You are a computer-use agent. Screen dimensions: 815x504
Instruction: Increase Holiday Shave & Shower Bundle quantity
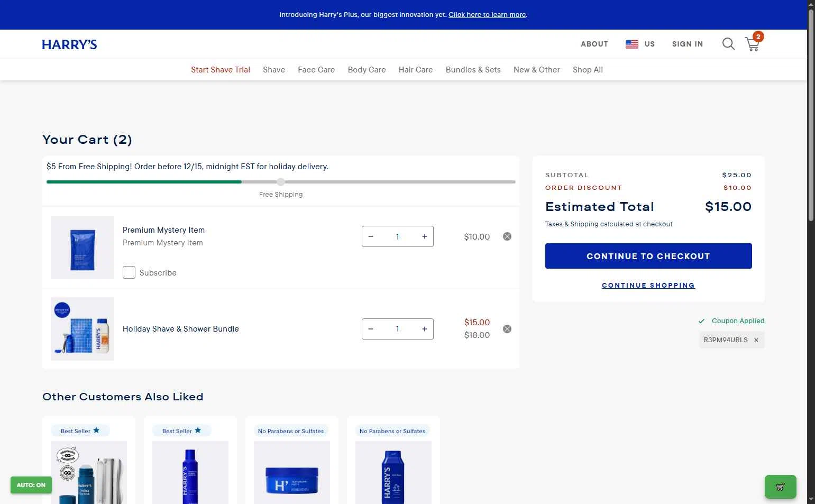point(425,329)
